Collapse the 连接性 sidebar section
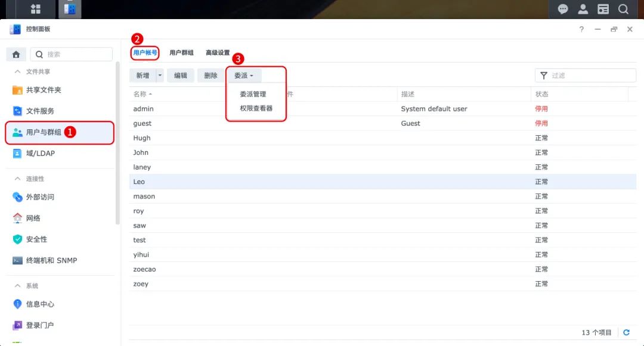 (x=18, y=179)
